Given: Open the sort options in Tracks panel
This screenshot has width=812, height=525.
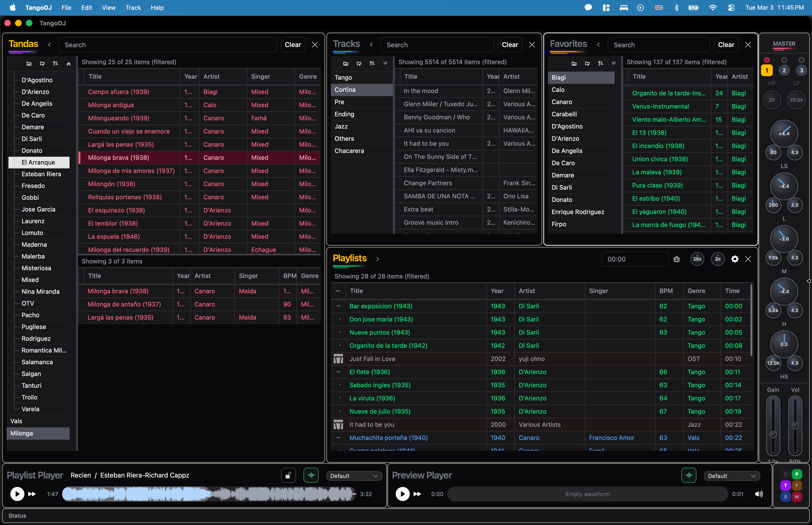Looking at the screenshot, I should click(x=372, y=63).
